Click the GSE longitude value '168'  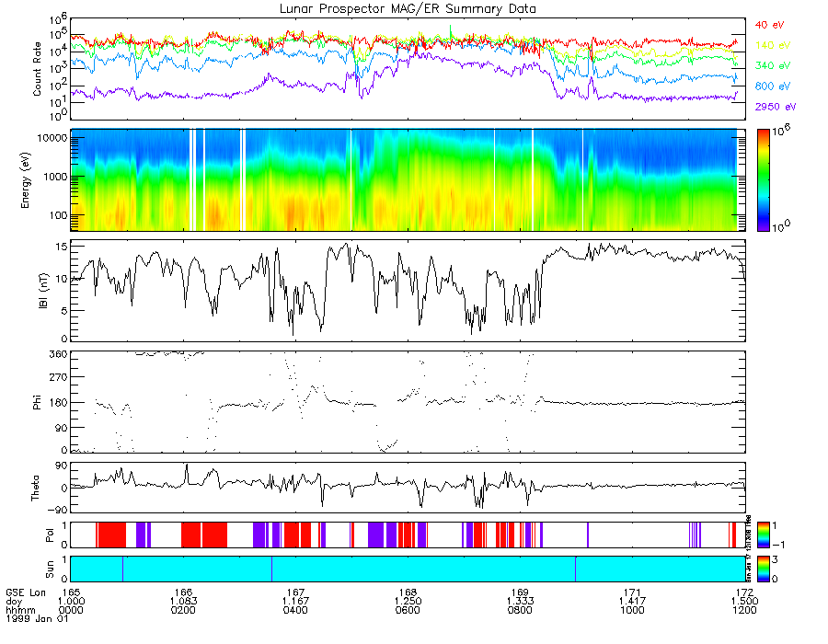408,592
